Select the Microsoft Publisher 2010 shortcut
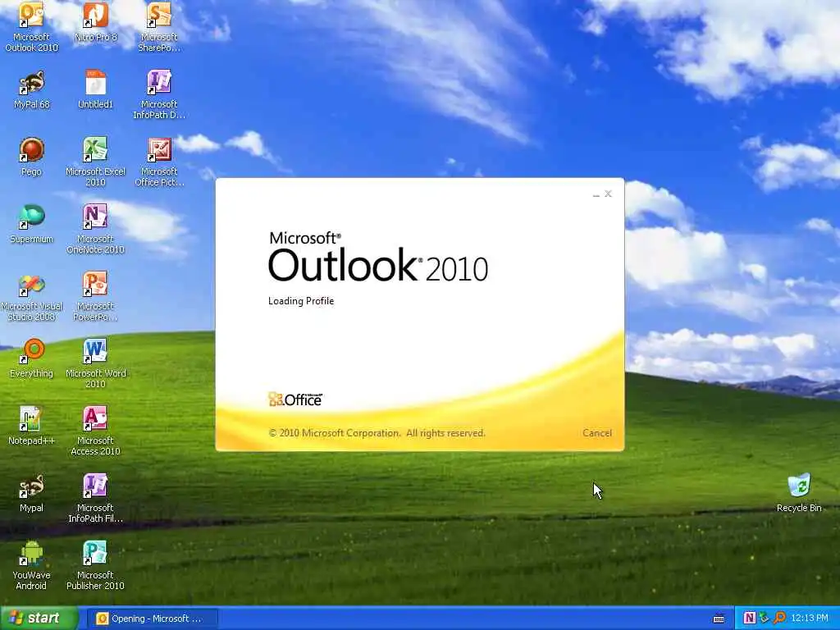Screen dimensions: 840x630 tap(95, 566)
